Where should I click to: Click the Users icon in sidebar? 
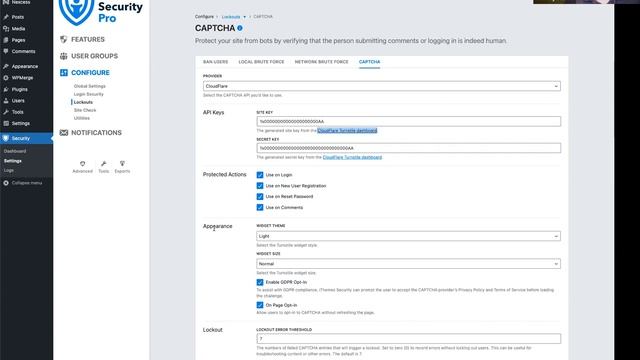coord(6,100)
